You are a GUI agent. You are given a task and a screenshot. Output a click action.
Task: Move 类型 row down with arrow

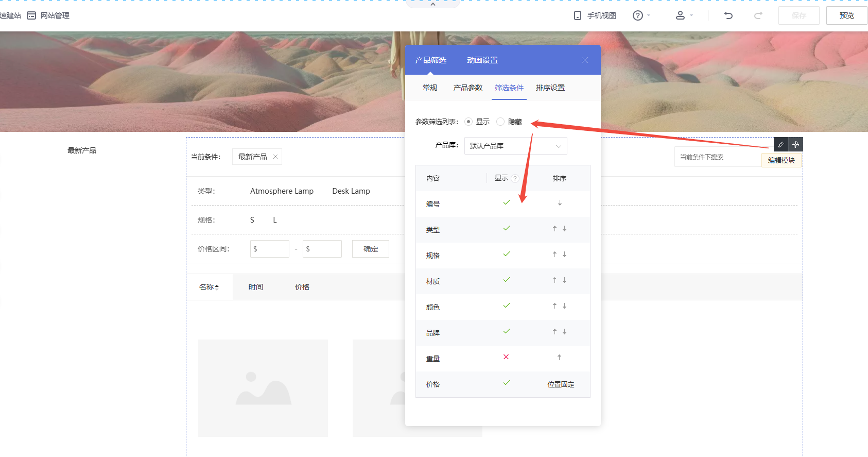click(565, 229)
